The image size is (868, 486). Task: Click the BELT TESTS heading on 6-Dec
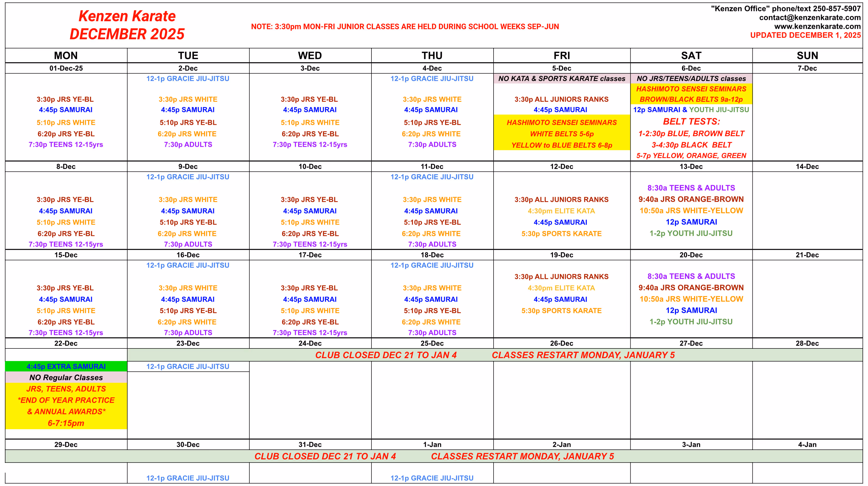(x=691, y=121)
